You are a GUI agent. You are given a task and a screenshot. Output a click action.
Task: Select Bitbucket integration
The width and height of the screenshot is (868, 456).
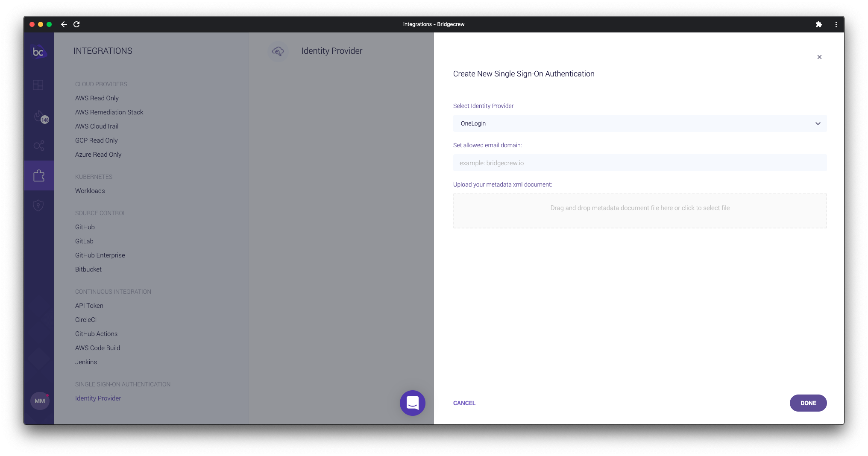coord(88,269)
